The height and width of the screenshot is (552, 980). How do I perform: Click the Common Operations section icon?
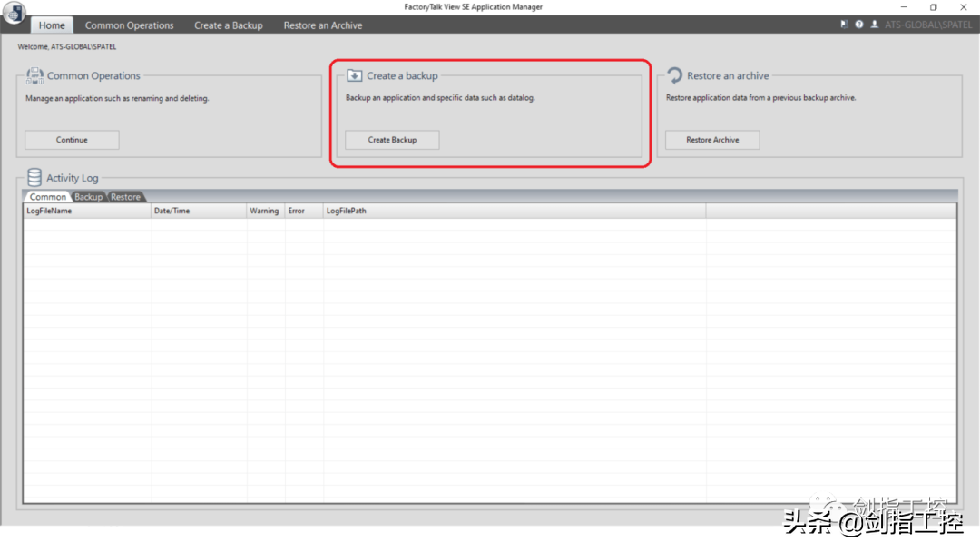click(x=34, y=75)
